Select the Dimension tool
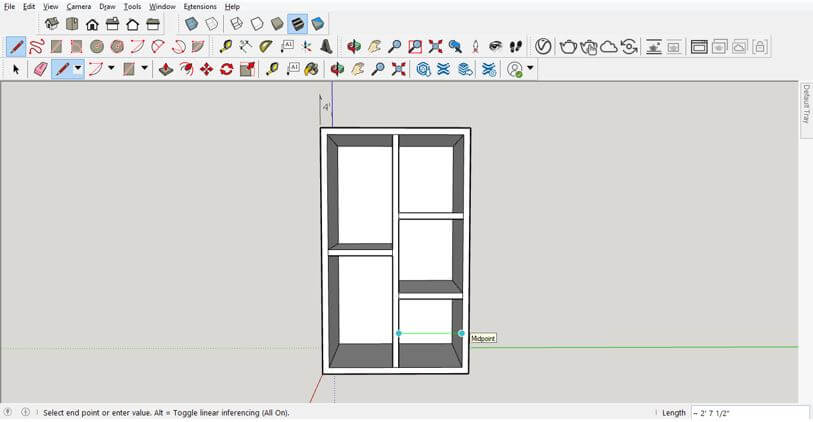Image resolution: width=813 pixels, height=422 pixels. click(x=246, y=47)
